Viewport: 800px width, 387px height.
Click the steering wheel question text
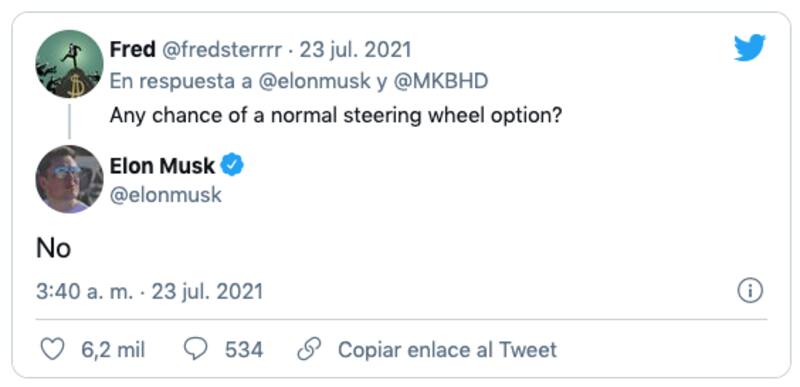[x=336, y=116]
